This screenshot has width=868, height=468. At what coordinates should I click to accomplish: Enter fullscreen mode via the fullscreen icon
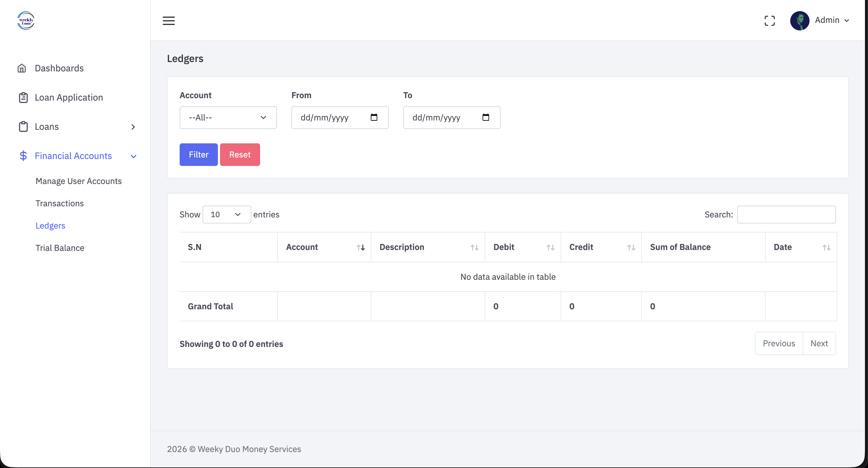[770, 20]
